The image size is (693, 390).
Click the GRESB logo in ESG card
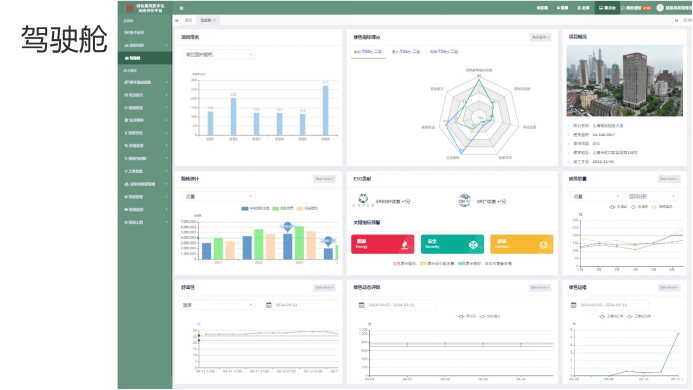pos(363,200)
